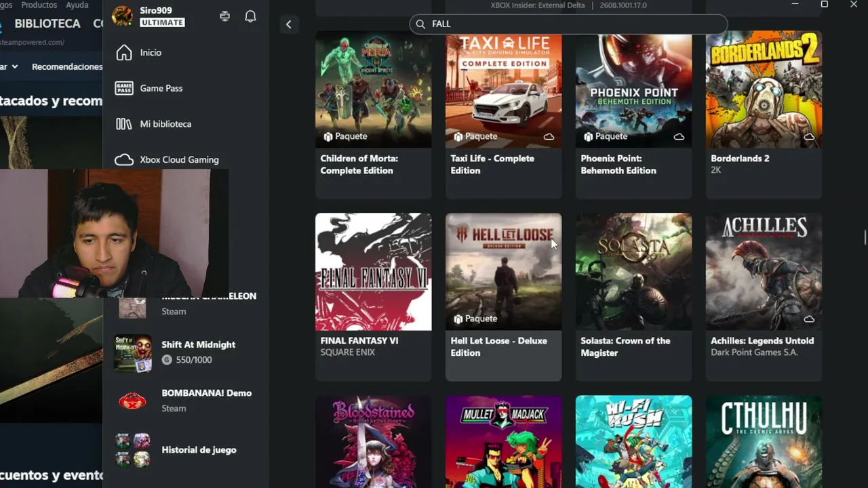
Task: Maximize the Xbox app window
Action: pyautogui.click(x=825, y=5)
